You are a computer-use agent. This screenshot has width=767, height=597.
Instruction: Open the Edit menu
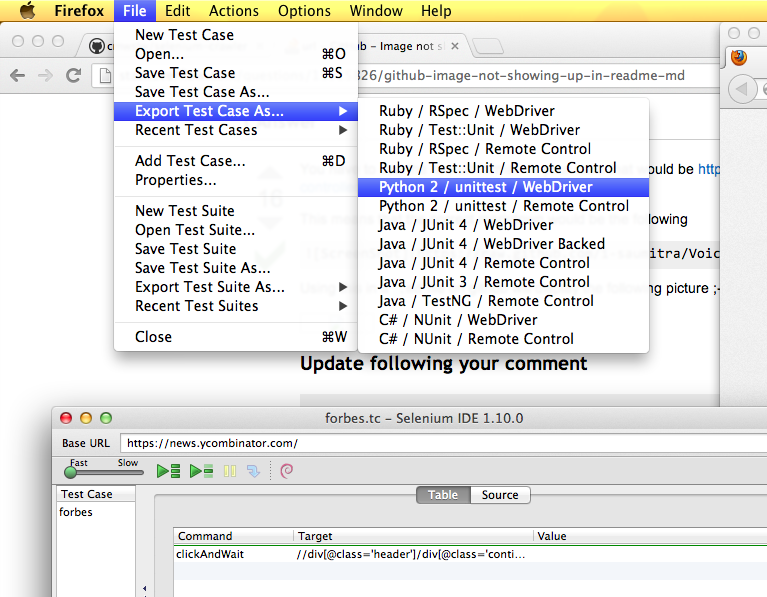tap(177, 11)
